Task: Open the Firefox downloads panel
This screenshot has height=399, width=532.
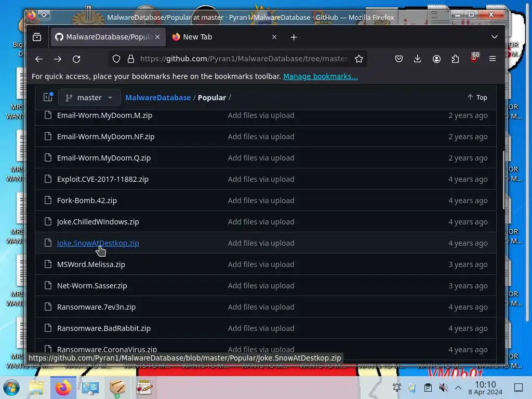Action: (418, 59)
